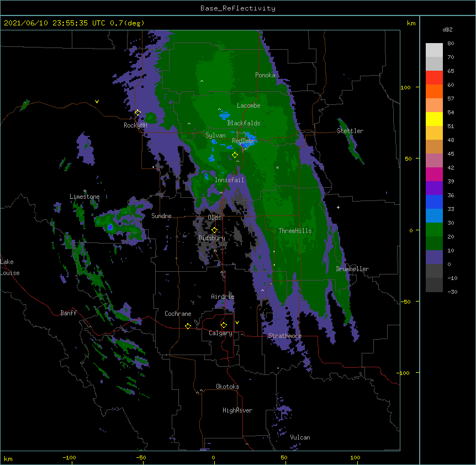Click the Drumheller label

coord(352,269)
